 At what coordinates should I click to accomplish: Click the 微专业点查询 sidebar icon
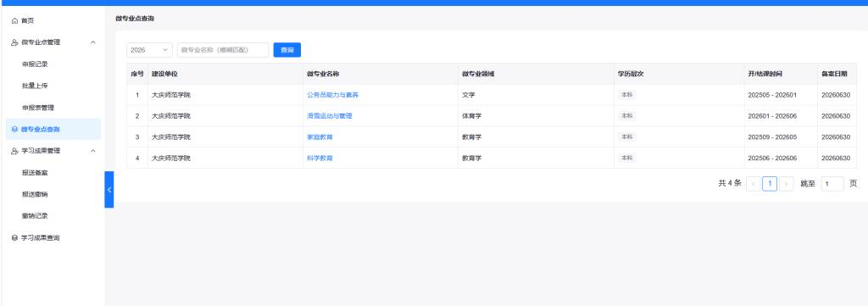click(14, 130)
